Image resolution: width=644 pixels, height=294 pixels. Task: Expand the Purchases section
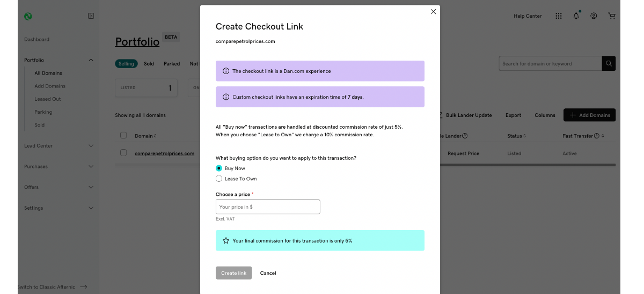91,166
